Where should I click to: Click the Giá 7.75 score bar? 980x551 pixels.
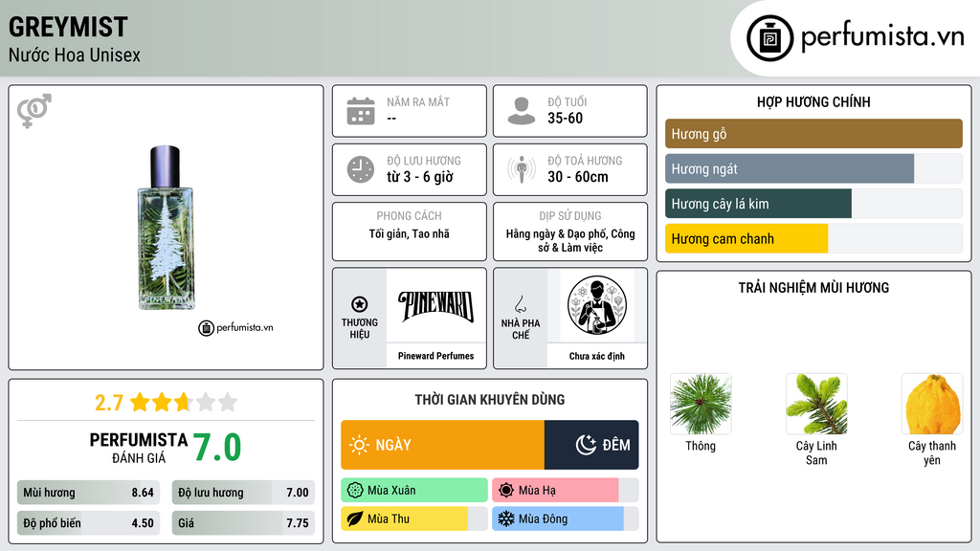pyautogui.click(x=243, y=523)
